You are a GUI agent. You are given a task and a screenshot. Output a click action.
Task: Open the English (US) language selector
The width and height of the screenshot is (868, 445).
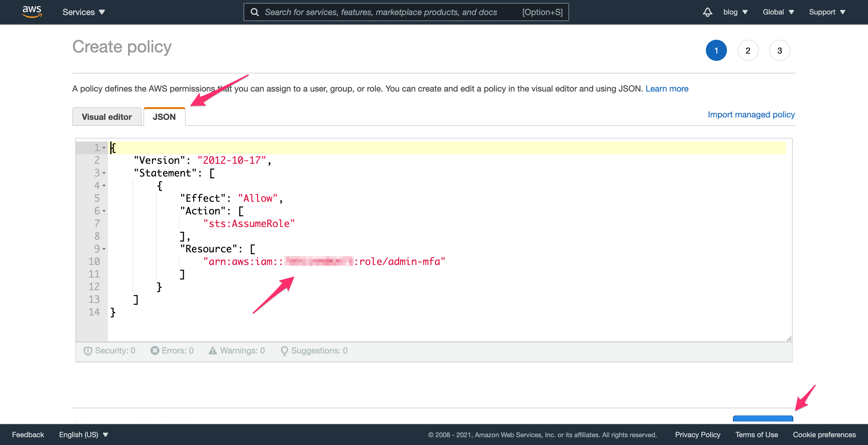click(x=83, y=434)
